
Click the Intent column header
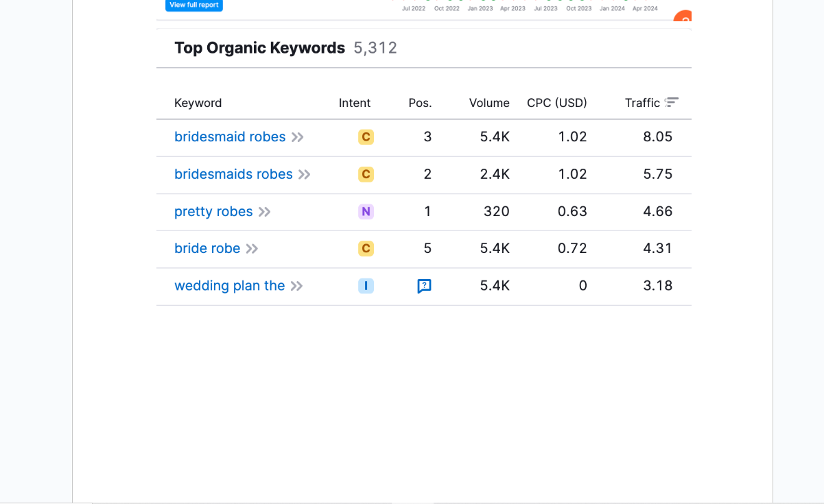[x=355, y=103]
